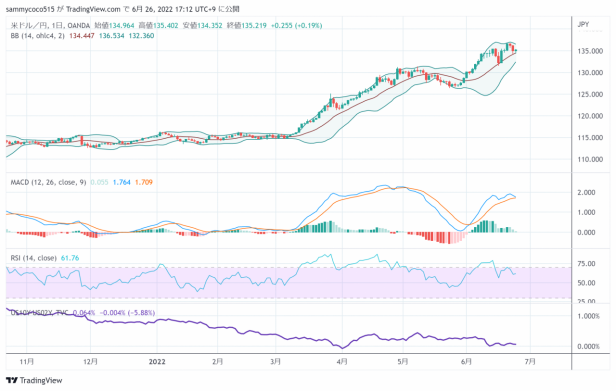
Task: Click the 2022 year label on time axis
Action: click(157, 362)
